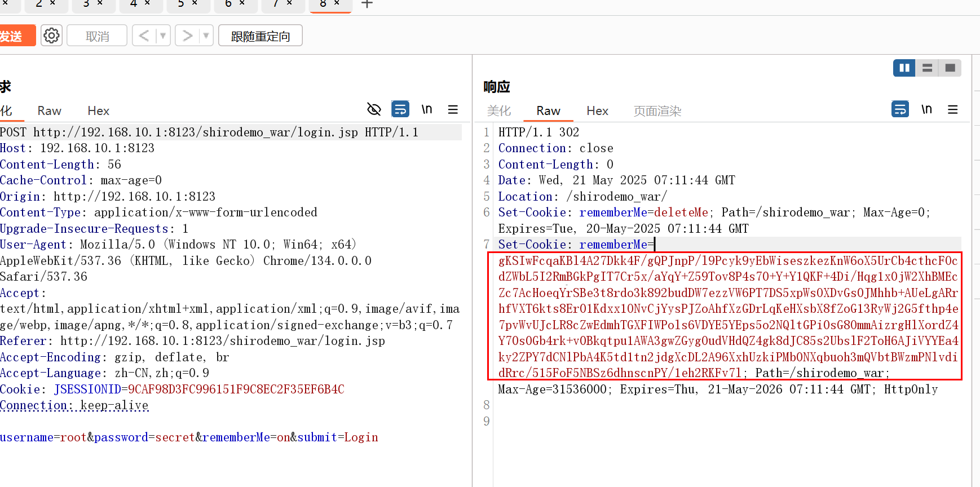Click the 跟随重定向 button
Viewport: 980px width, 487px height.
click(260, 36)
